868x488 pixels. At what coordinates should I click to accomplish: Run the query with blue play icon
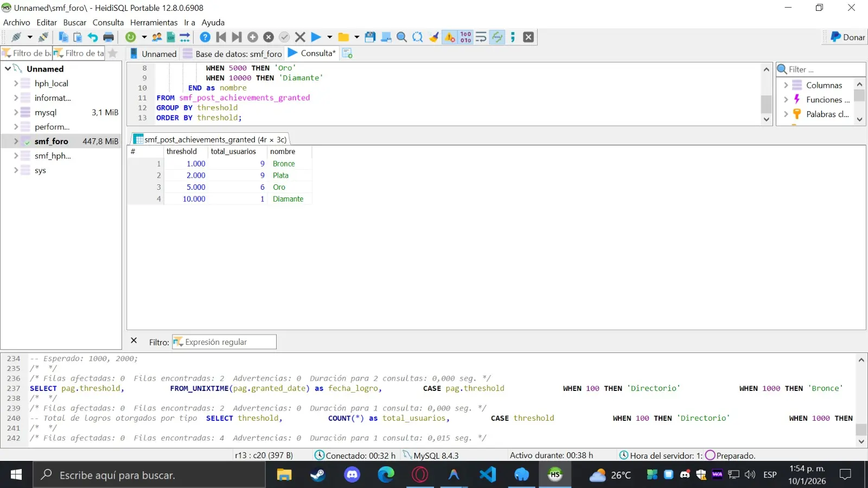(316, 37)
